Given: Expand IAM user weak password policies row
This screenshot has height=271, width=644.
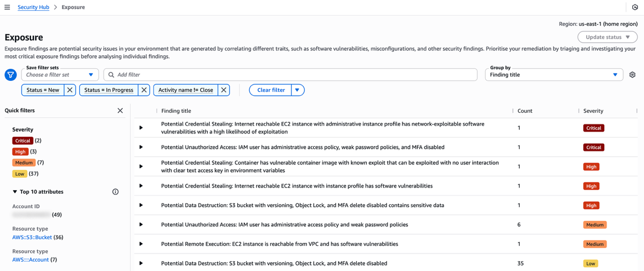Looking at the screenshot, I should click(x=141, y=225).
